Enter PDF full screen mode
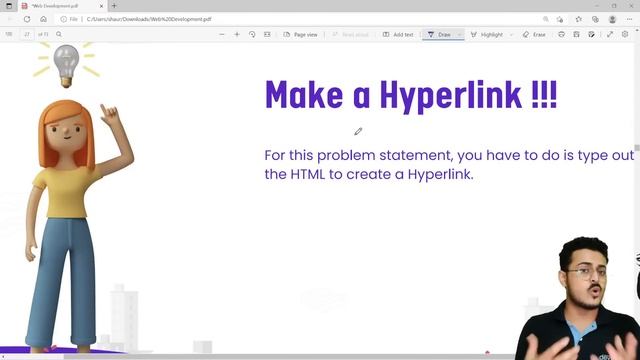640x360 pixels. [610, 35]
